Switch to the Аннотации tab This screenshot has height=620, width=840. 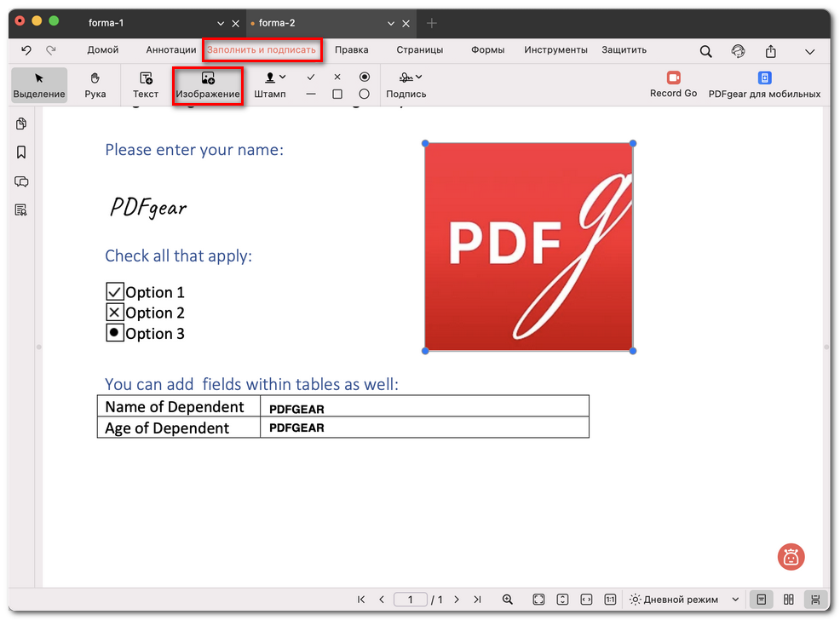170,50
